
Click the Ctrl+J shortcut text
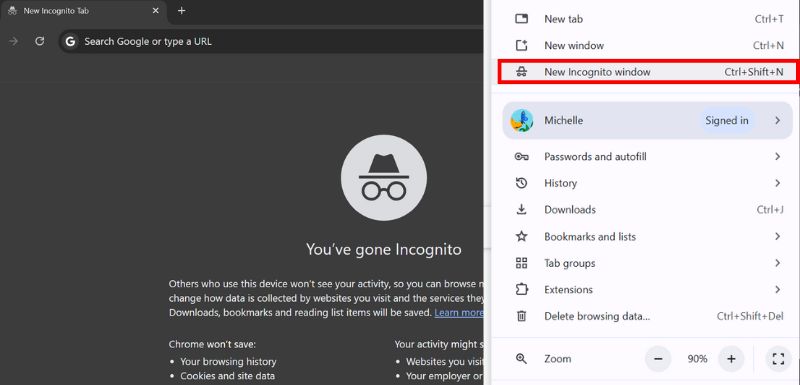tap(770, 210)
